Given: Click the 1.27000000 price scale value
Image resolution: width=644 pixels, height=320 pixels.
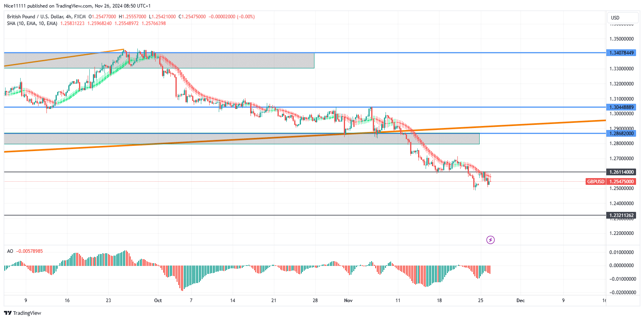Looking at the screenshot, I should point(621,159).
